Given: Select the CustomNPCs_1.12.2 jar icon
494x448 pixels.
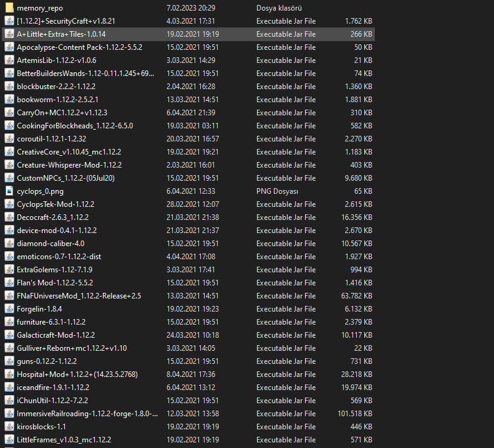Looking at the screenshot, I should pos(9,178).
